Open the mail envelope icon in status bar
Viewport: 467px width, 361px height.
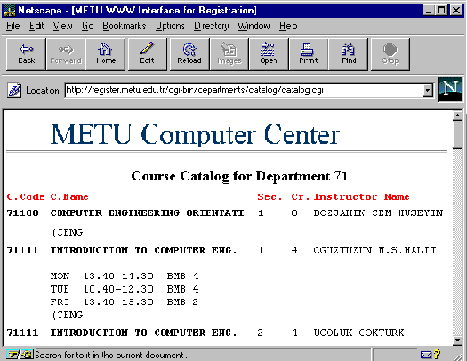tap(426, 354)
